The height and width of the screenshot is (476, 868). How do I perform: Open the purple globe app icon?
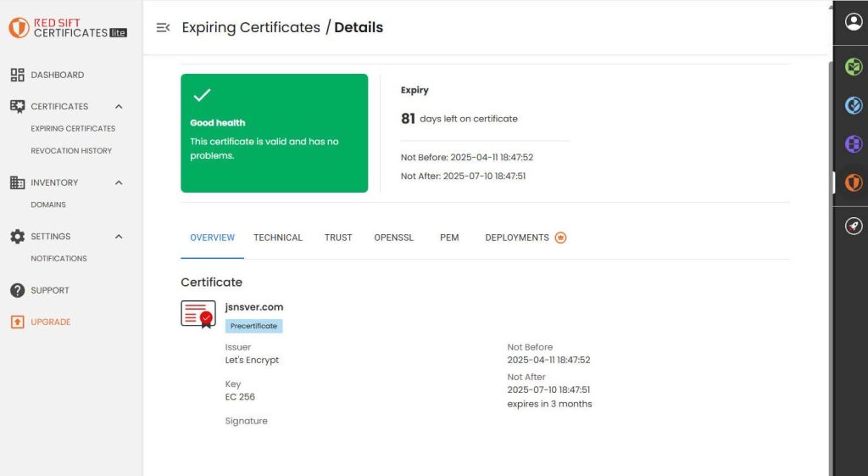[x=854, y=144]
